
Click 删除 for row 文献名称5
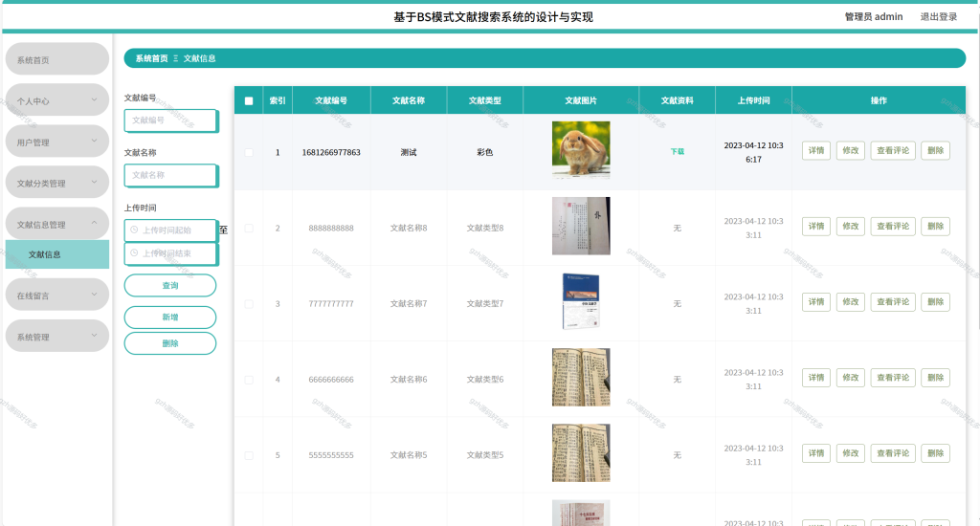[x=936, y=453]
